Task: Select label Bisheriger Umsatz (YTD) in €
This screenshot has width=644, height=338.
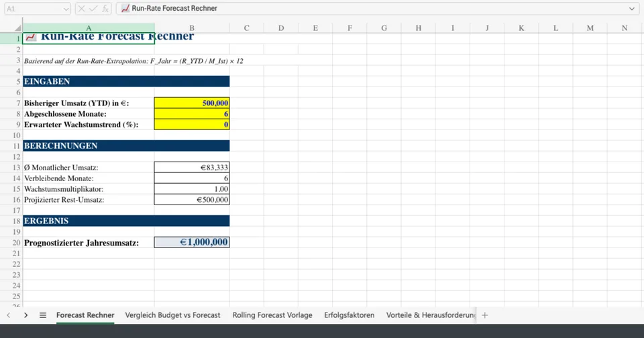Action: coord(76,103)
